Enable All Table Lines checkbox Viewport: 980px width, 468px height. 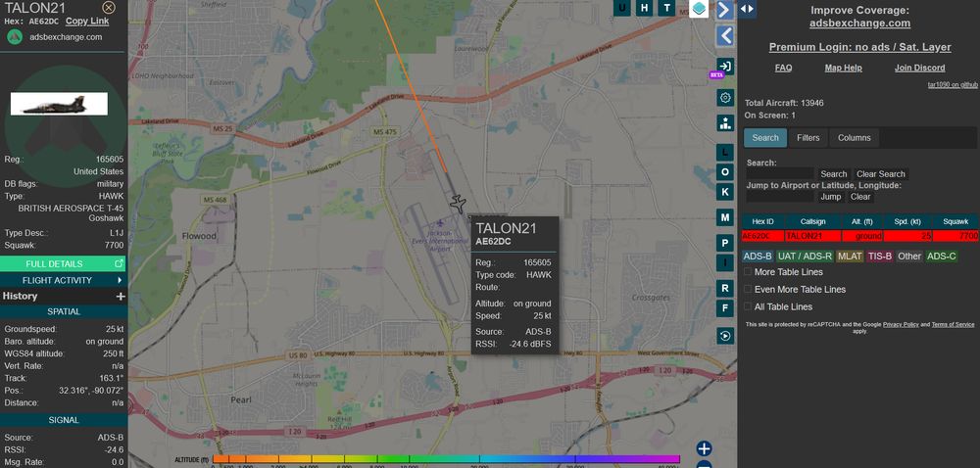coord(748,307)
